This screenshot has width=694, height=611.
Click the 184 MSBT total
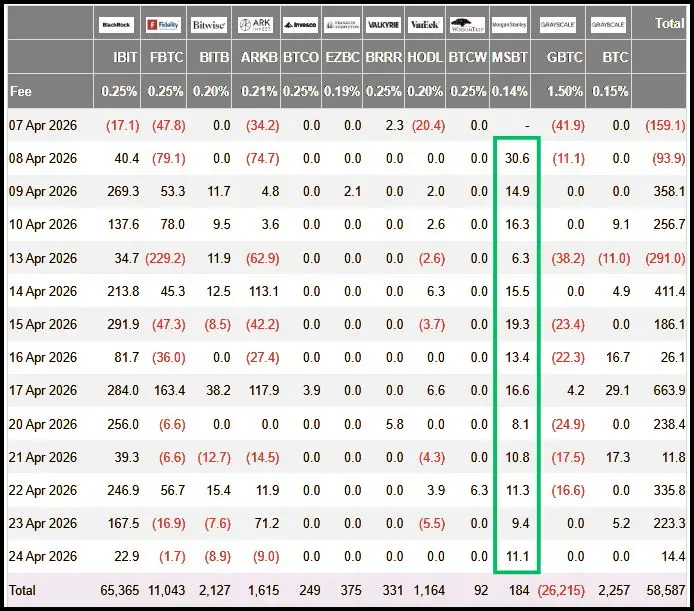(x=519, y=590)
